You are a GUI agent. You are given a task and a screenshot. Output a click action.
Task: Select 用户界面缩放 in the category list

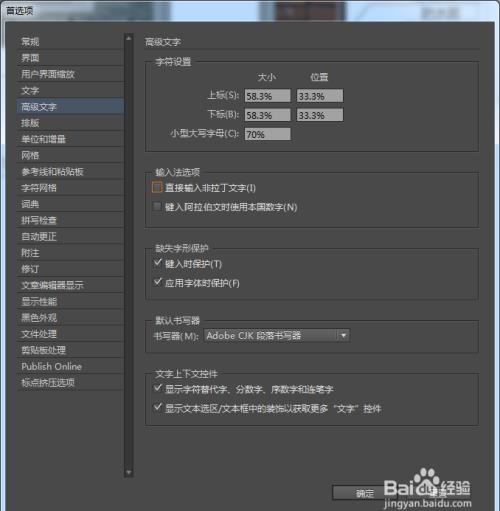pos(70,74)
